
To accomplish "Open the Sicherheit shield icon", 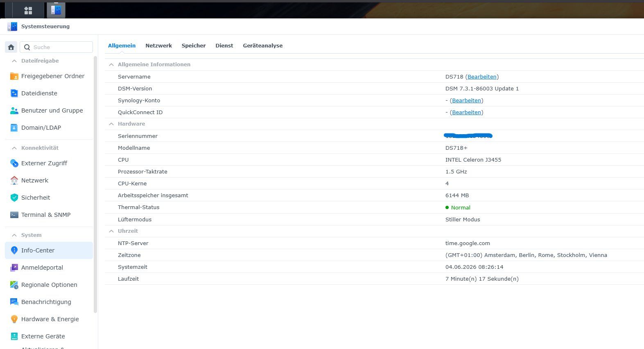I will coord(14,198).
